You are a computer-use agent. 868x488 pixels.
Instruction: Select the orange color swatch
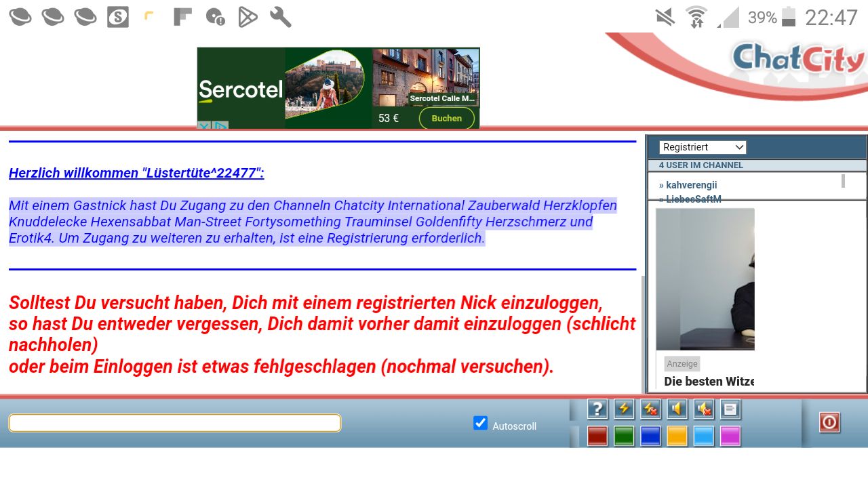(677, 436)
